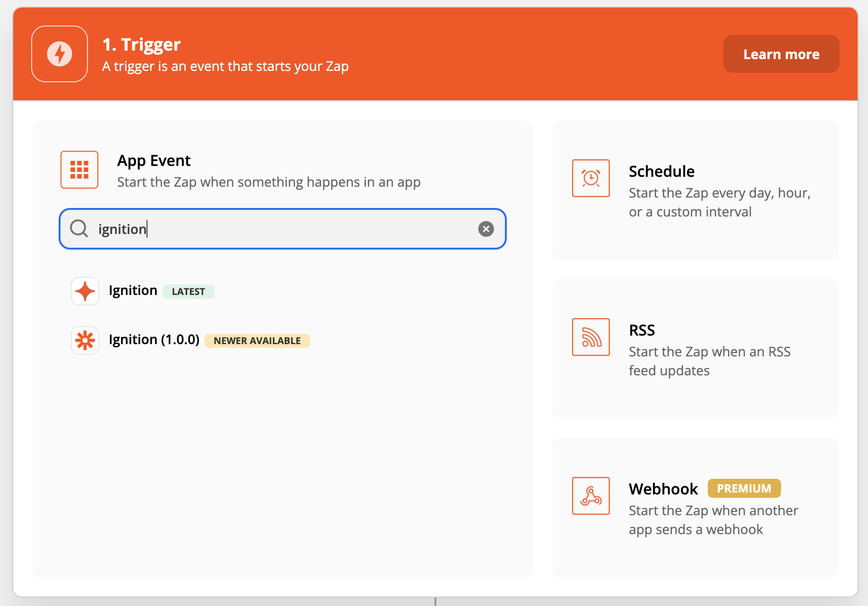Click the Ignition 1.0.0 asterisk icon
The height and width of the screenshot is (606, 868).
click(x=85, y=340)
